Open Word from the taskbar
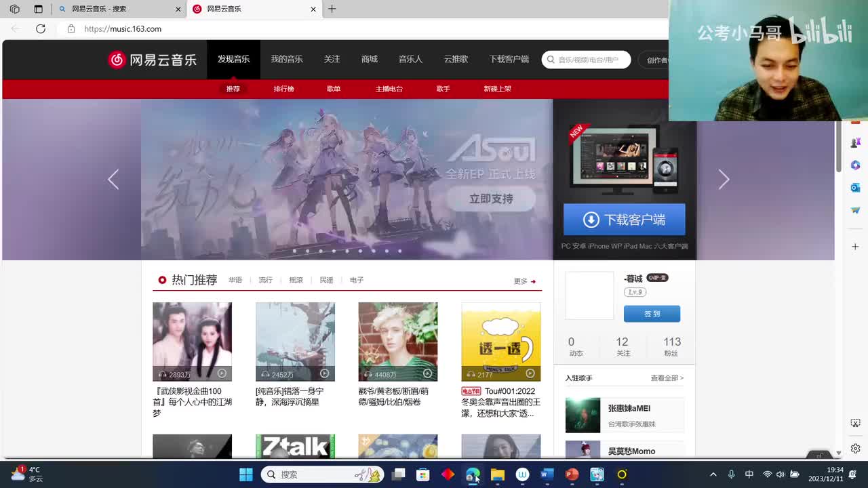This screenshot has width=868, height=488. tap(547, 474)
